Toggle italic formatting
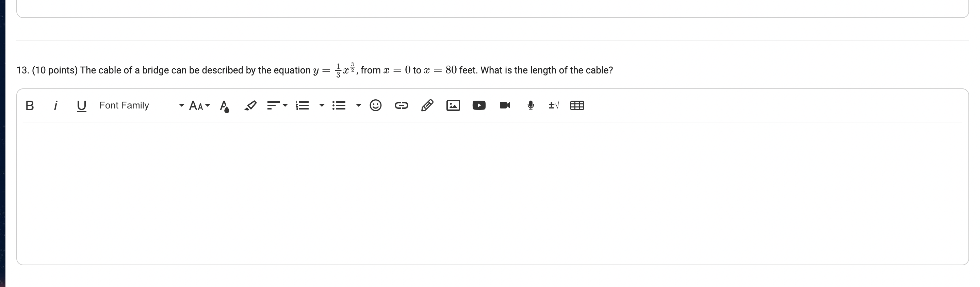Image resolution: width=980 pixels, height=287 pixels. coord(55,105)
